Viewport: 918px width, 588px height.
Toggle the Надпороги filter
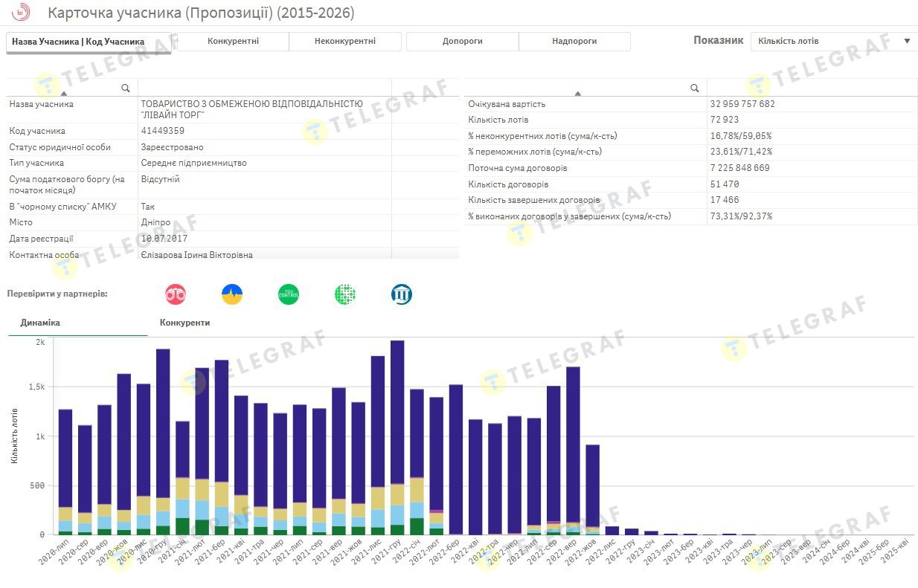574,42
